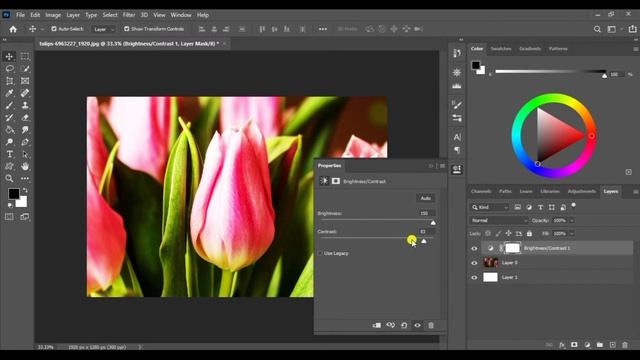This screenshot has width=640, height=360.
Task: Expand more align options ellipsis
Action: click(x=323, y=29)
